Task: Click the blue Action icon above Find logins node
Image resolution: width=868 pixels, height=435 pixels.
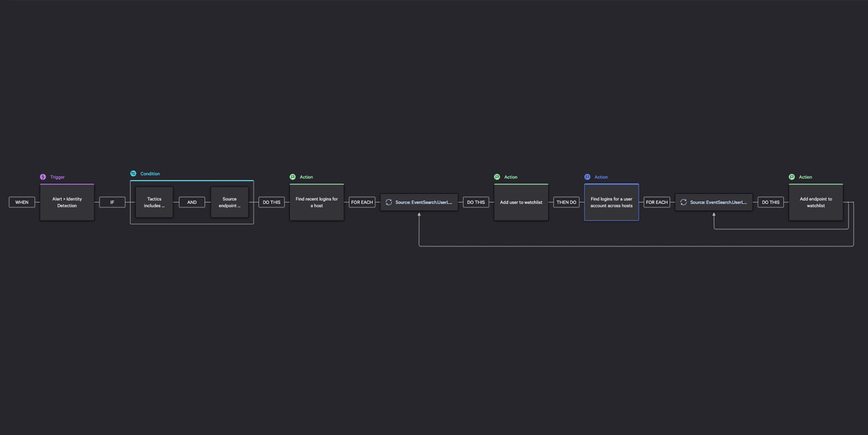Action: [x=588, y=177]
